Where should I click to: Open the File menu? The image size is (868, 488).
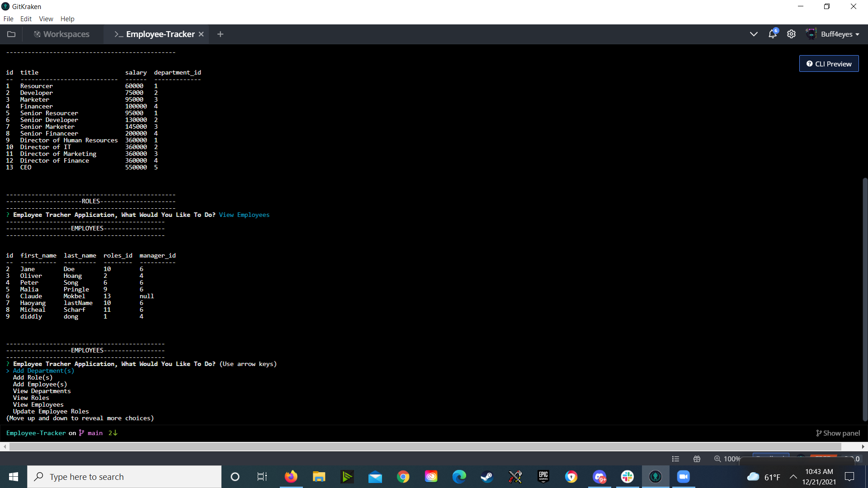tap(8, 19)
